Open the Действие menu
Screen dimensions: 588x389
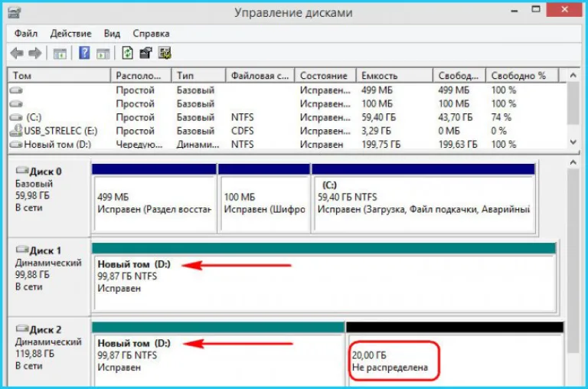[71, 34]
